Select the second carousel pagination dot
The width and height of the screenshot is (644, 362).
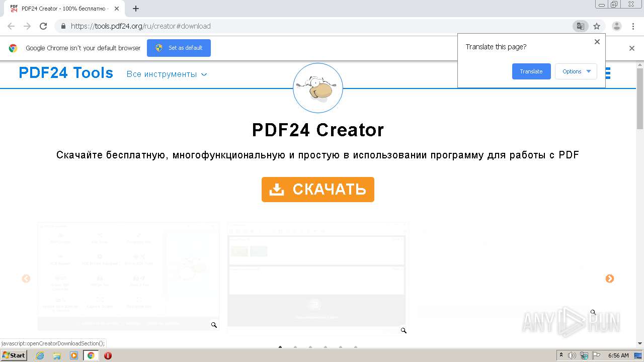(295, 346)
